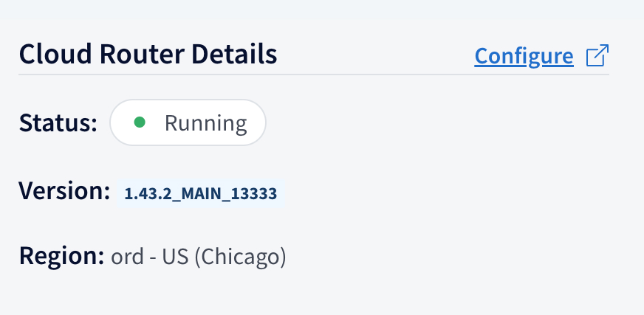Click the word Cloud in the heading

tap(55, 54)
